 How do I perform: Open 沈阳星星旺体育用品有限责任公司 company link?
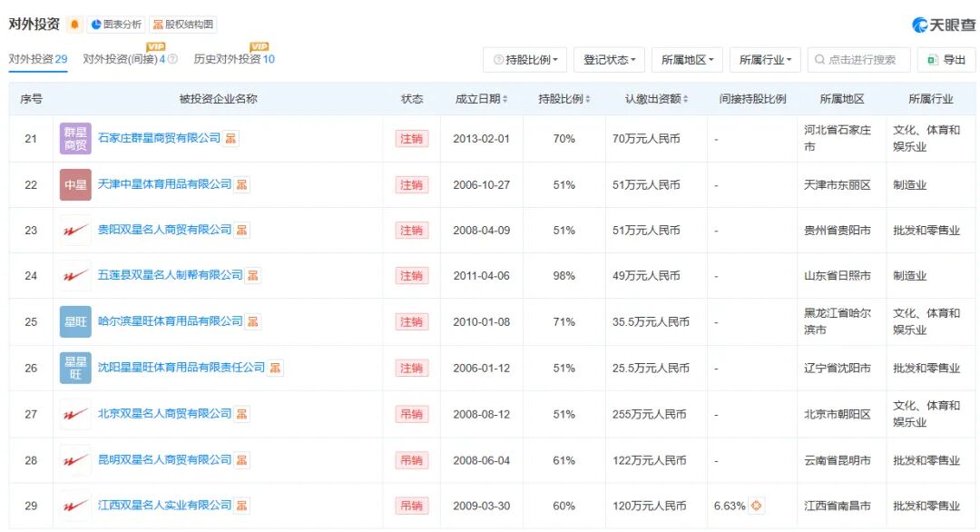(x=181, y=368)
